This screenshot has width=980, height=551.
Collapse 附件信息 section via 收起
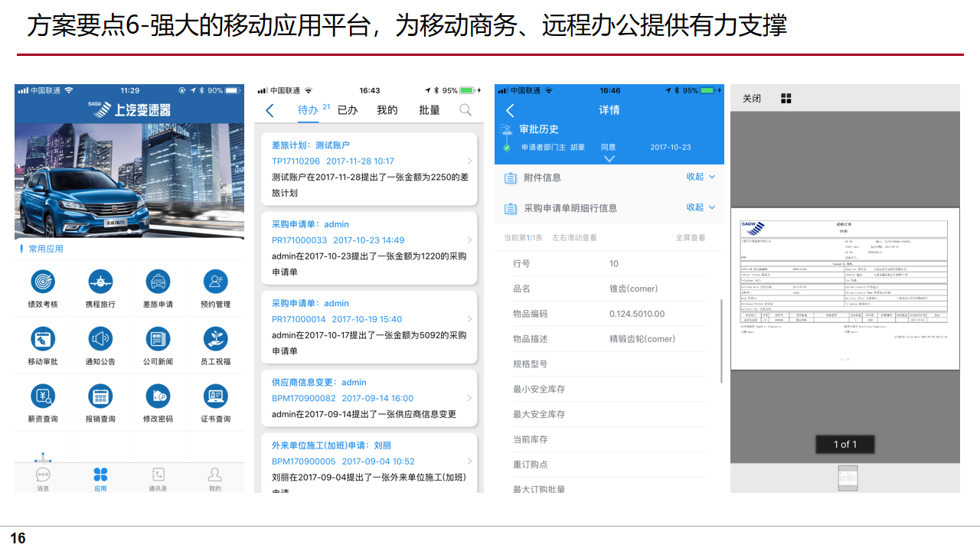click(x=701, y=177)
